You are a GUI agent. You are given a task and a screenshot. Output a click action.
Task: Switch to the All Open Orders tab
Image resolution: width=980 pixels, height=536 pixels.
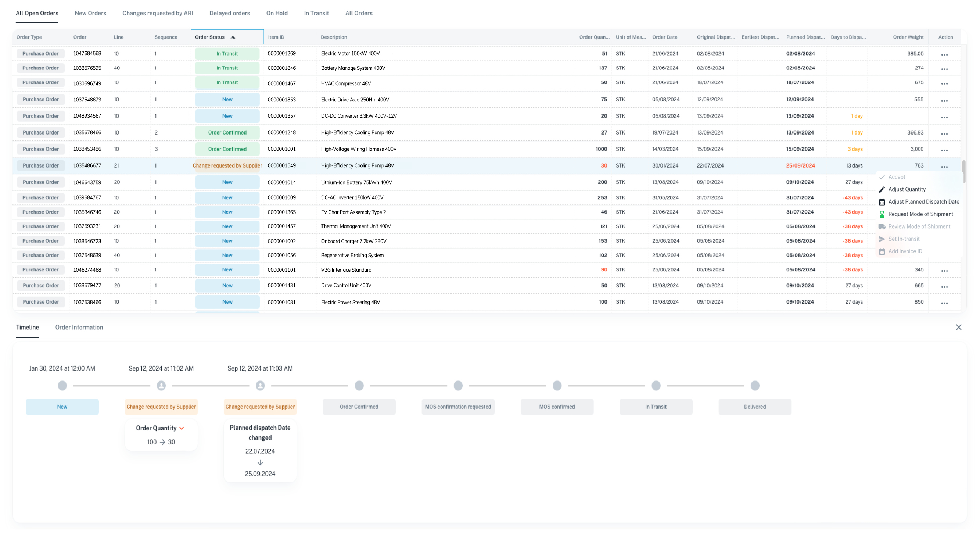click(x=37, y=13)
